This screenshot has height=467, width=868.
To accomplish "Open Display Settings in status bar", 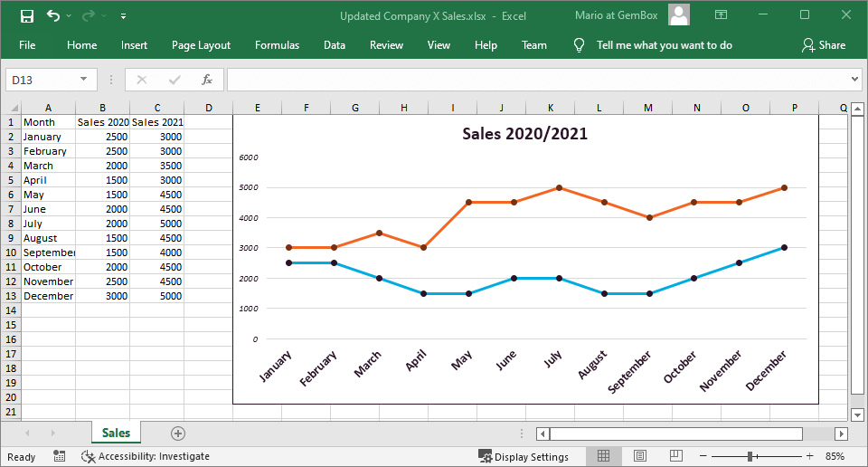I will (524, 457).
